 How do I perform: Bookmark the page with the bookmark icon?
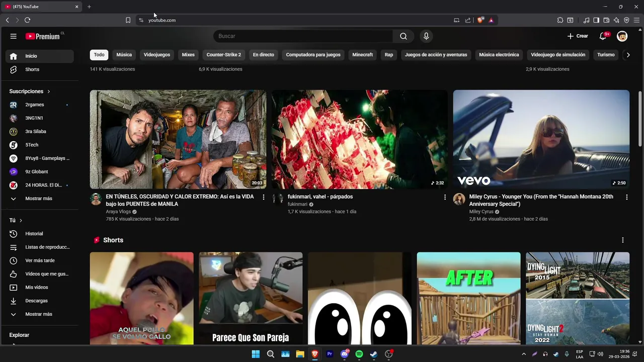128,20
